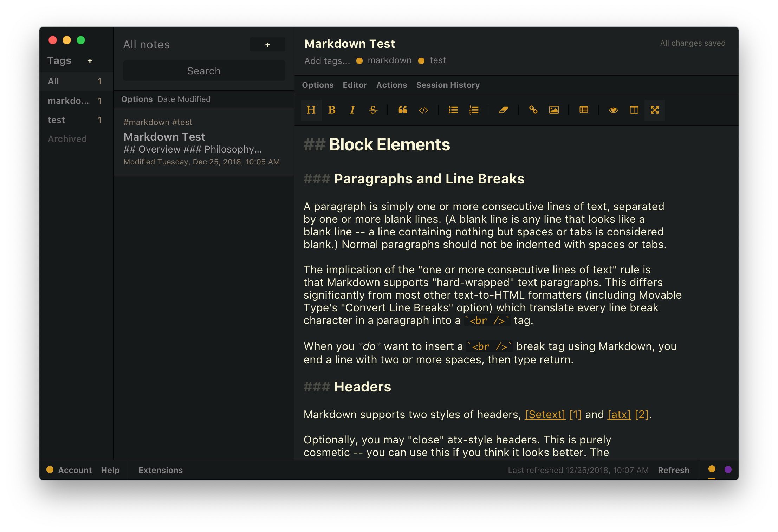Click the Strikethrough formatting icon

[373, 110]
